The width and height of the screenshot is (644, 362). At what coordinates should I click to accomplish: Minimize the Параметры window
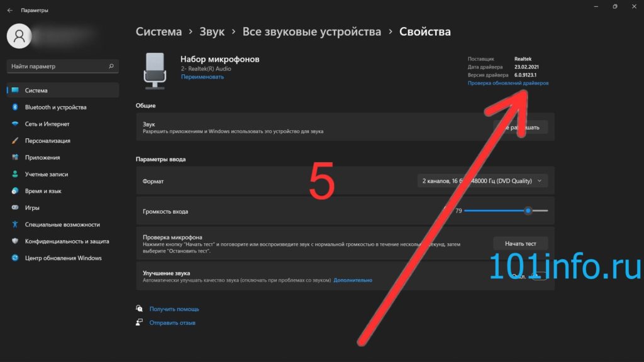pyautogui.click(x=596, y=6)
